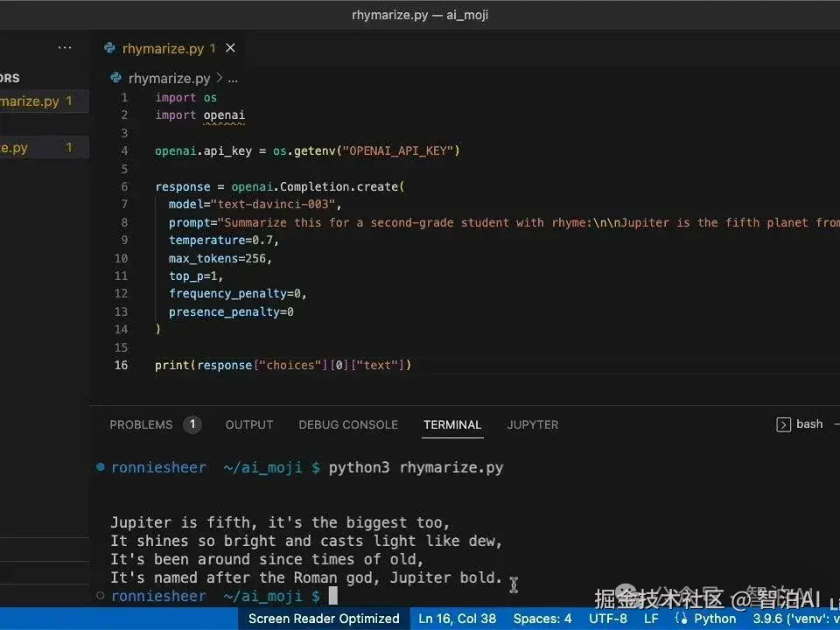Open the Problems panel tab
The height and width of the screenshot is (630, 840).
pos(141,425)
